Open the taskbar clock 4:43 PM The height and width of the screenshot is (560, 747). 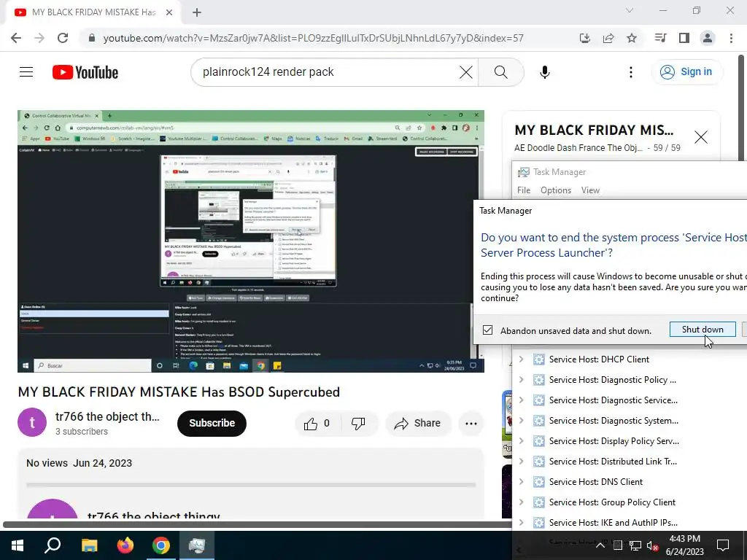pos(684,545)
